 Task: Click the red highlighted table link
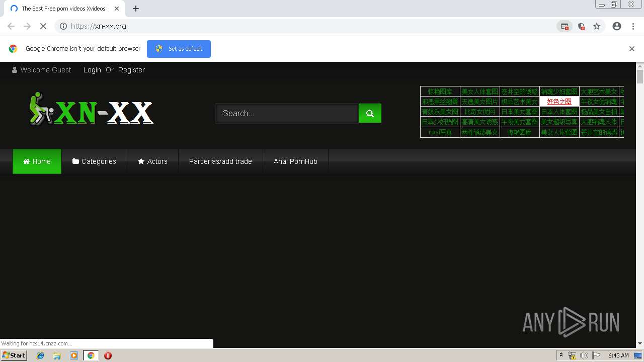coord(559,102)
